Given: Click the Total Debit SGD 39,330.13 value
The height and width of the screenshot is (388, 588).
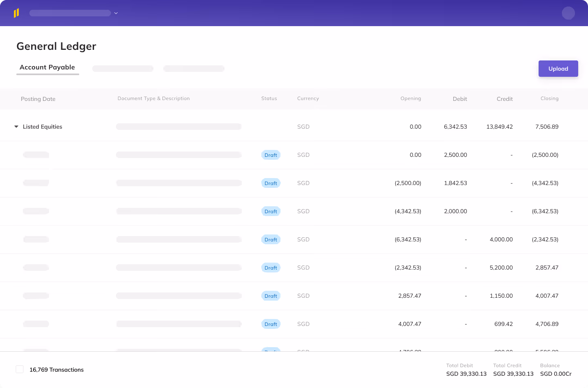Looking at the screenshot, I should click(x=466, y=374).
